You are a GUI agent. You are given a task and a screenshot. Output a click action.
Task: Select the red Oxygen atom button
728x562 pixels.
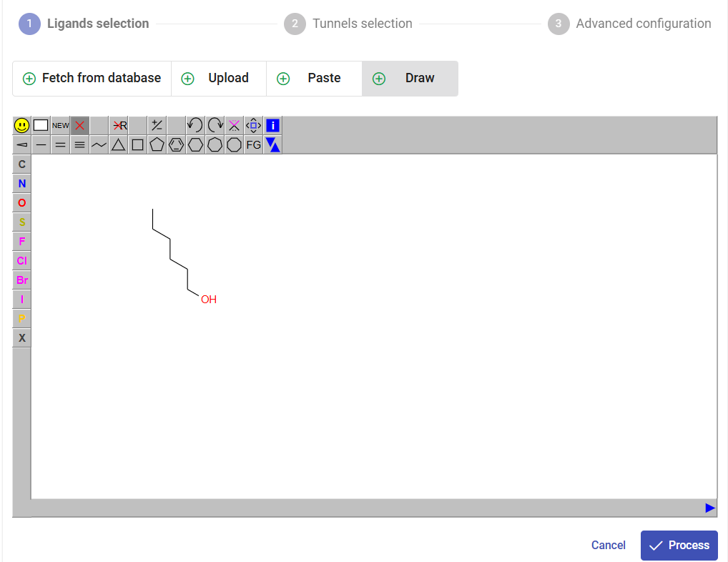point(21,202)
